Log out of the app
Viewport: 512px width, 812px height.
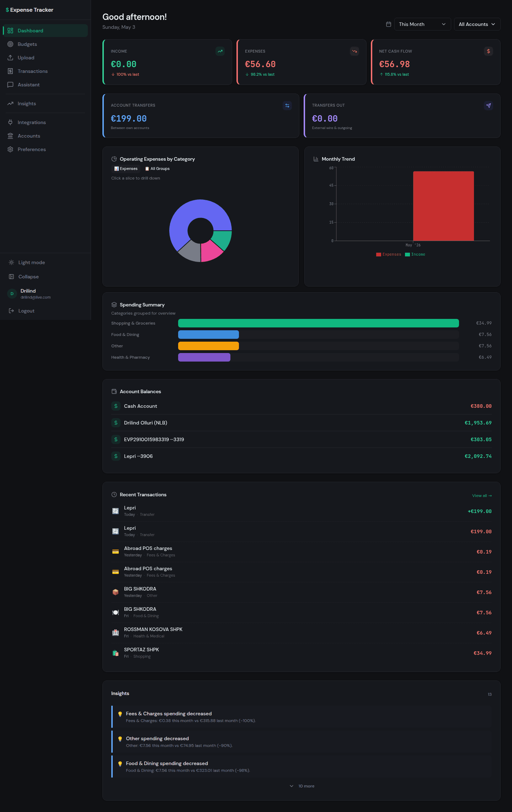[x=45, y=311]
